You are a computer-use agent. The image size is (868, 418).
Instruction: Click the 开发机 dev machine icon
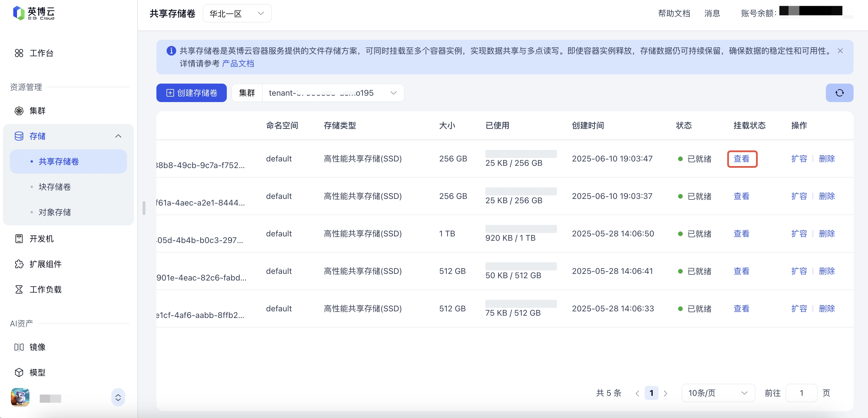click(19, 239)
